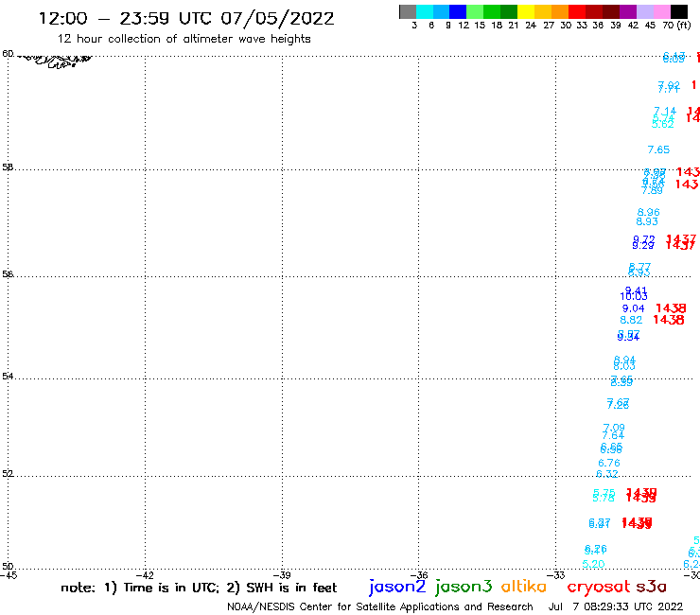Pick the bright red legend swatch before 33
The height and width of the screenshot is (615, 700).
[577, 11]
